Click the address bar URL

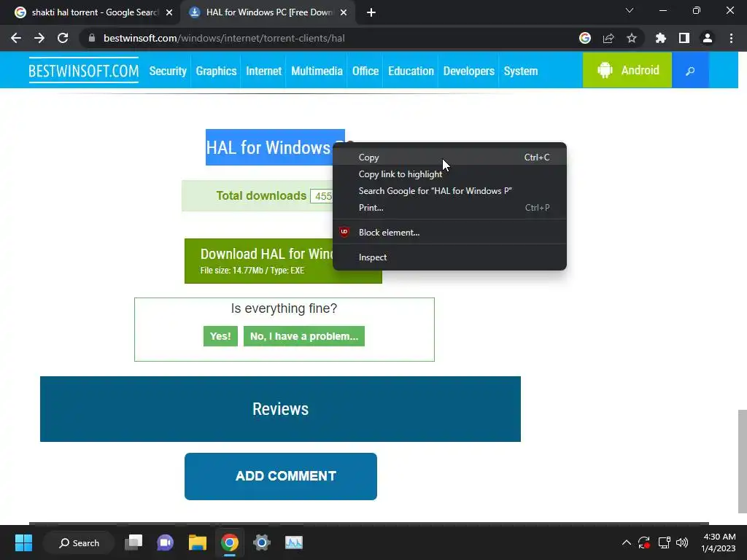pyautogui.click(x=224, y=38)
